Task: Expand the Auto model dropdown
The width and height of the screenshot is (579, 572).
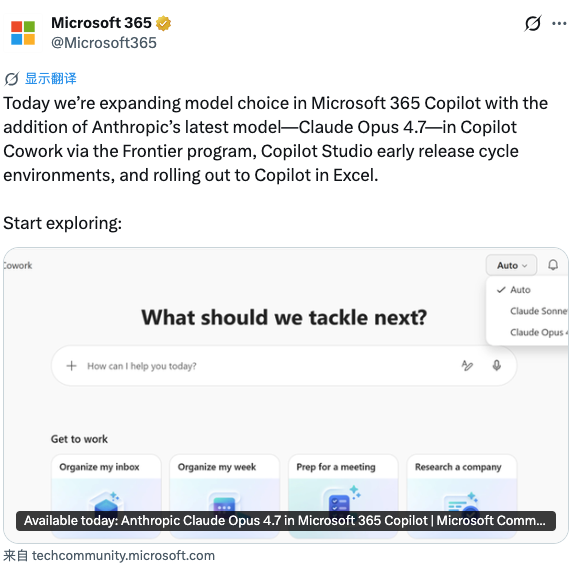Action: [511, 265]
